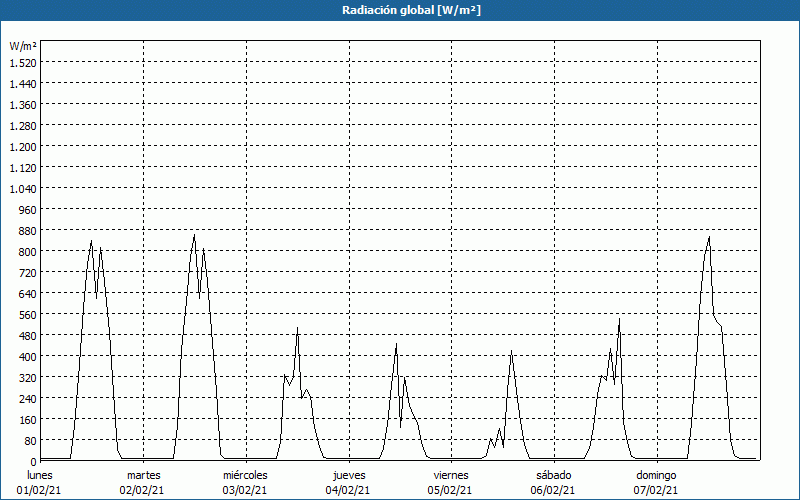Click the "miércoles" day label

pyautogui.click(x=245, y=475)
